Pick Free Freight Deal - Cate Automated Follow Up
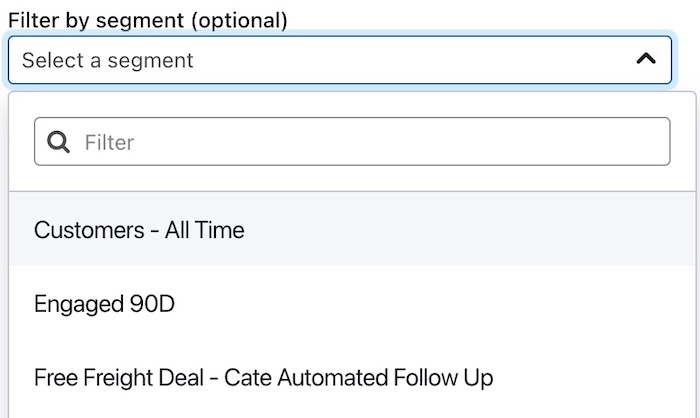 click(x=263, y=378)
